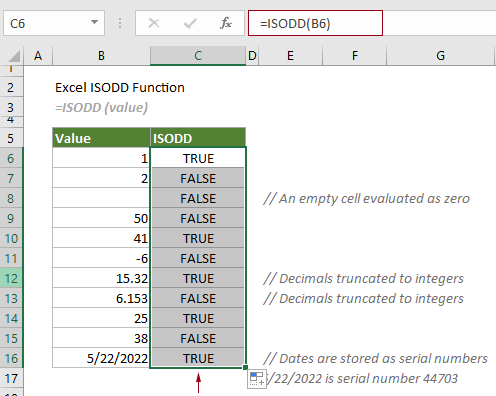This screenshot has height=396, width=496.
Task: Click the TRUE result in row 6
Action: [198, 158]
